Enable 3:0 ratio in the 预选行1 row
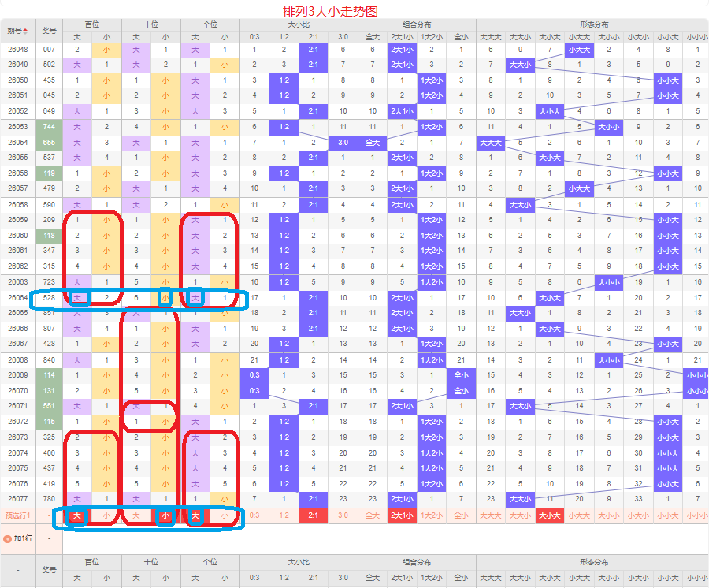Image resolution: width=709 pixels, height=588 pixels. [x=343, y=516]
